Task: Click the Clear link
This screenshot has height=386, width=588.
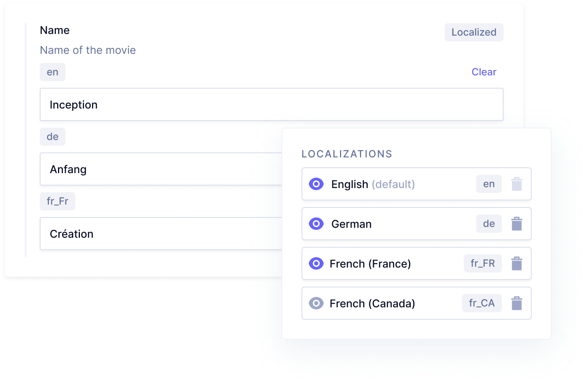Action: pos(484,72)
